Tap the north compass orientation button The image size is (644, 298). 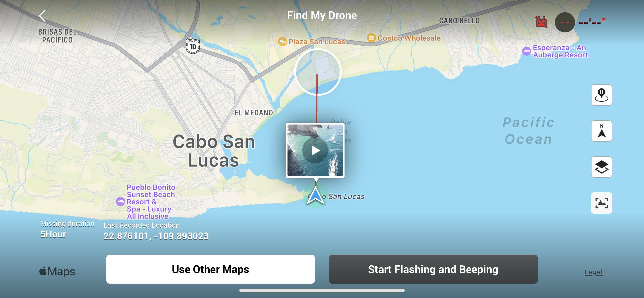(601, 131)
